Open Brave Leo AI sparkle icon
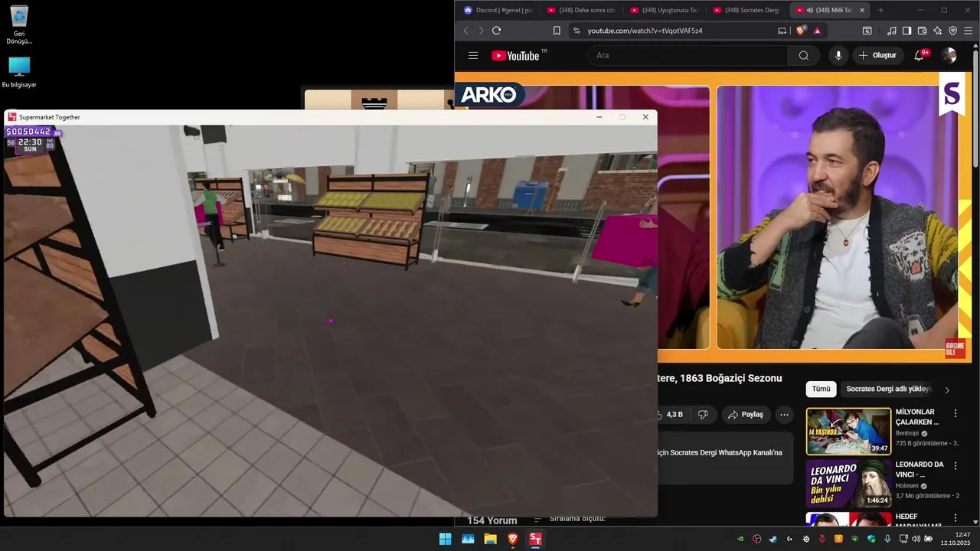The height and width of the screenshot is (551, 980). [937, 31]
